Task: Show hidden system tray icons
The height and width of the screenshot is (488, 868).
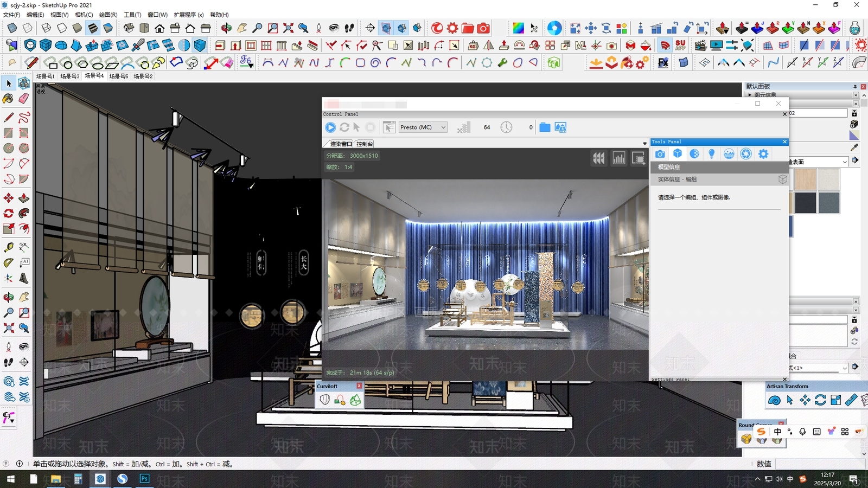Action: click(757, 479)
